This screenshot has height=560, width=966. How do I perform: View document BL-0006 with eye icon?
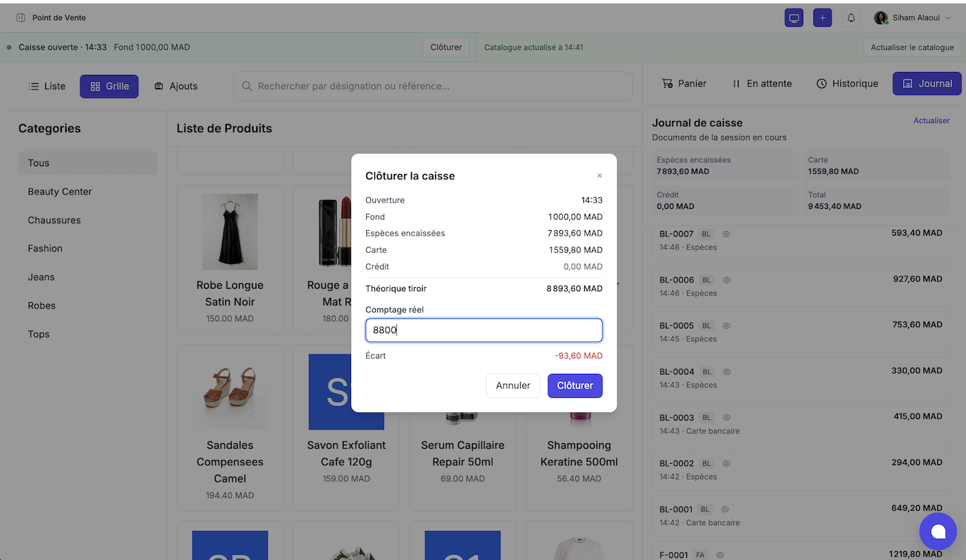click(726, 280)
